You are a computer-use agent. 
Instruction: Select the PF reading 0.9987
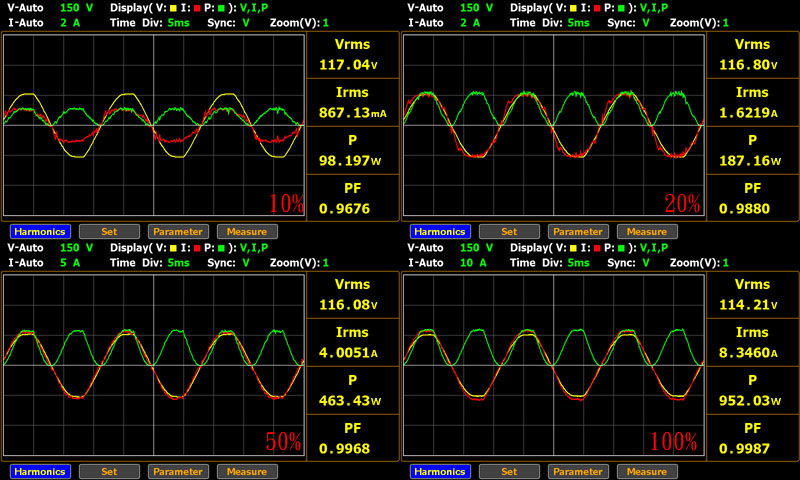pyautogui.click(x=744, y=448)
